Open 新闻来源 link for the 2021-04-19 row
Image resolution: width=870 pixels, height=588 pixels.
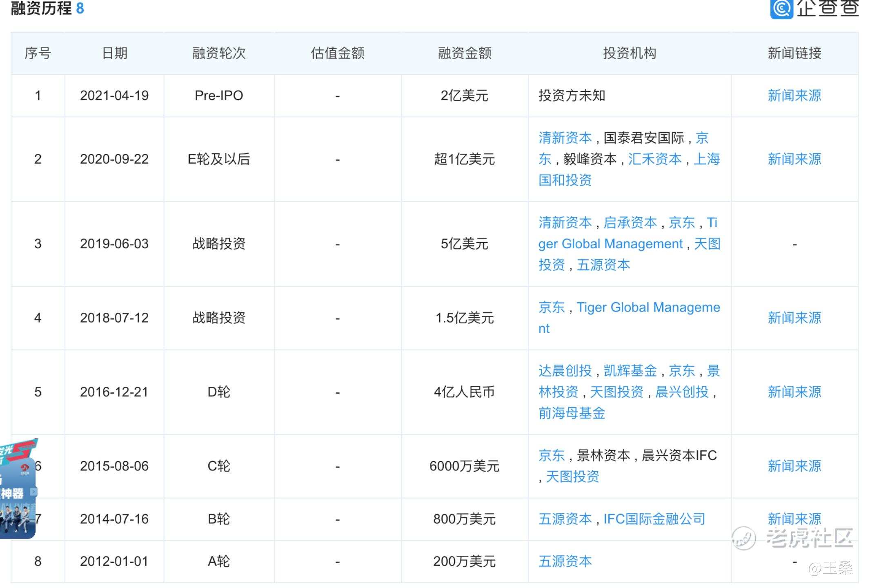click(x=794, y=96)
